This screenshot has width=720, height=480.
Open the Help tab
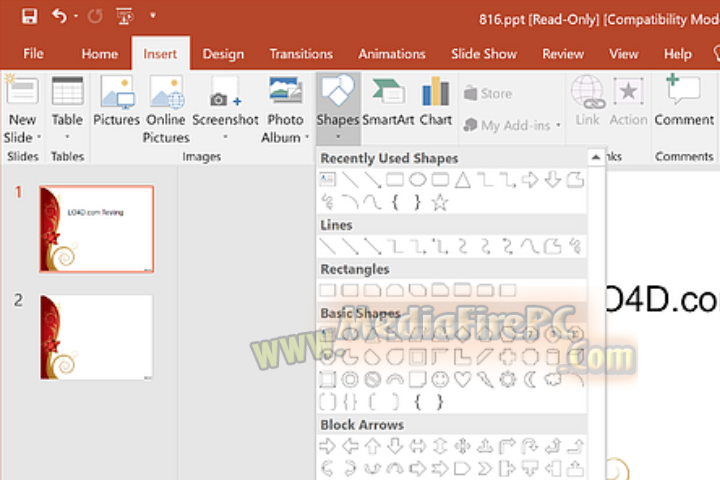click(x=678, y=54)
